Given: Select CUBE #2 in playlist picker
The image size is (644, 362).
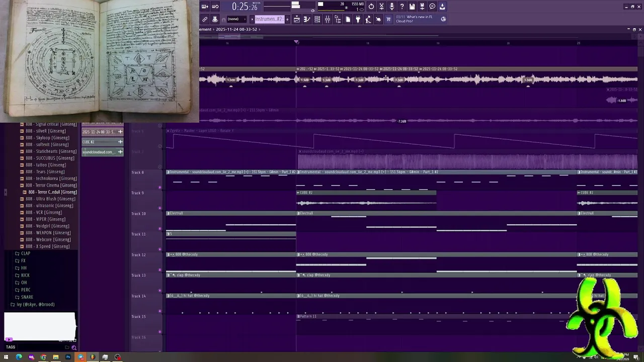Looking at the screenshot, I should 103,142.
